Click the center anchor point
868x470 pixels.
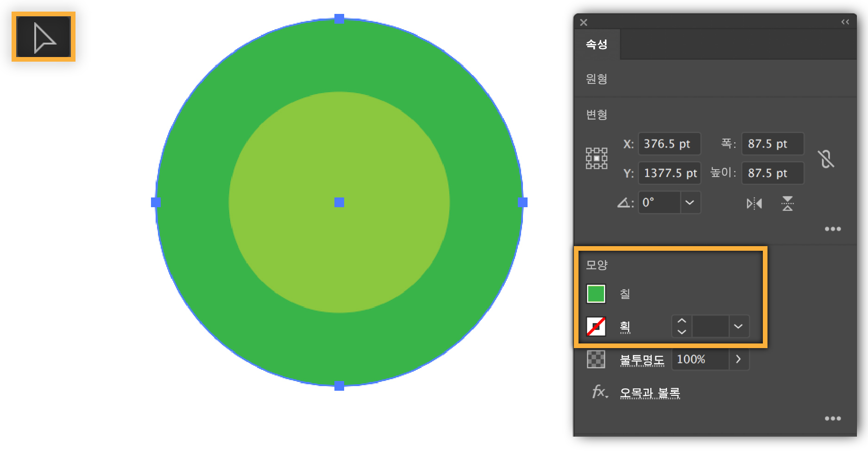pyautogui.click(x=339, y=203)
